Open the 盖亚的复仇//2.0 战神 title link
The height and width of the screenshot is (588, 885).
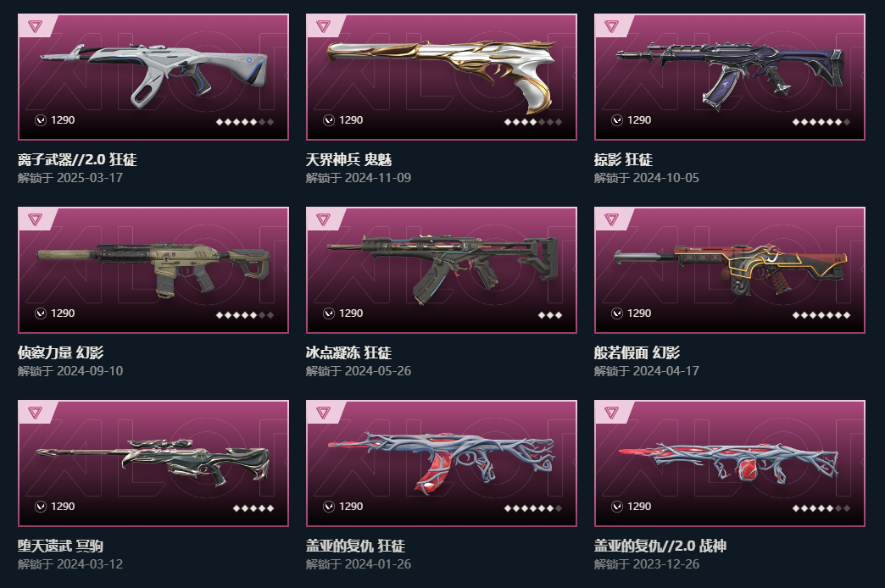pyautogui.click(x=660, y=546)
